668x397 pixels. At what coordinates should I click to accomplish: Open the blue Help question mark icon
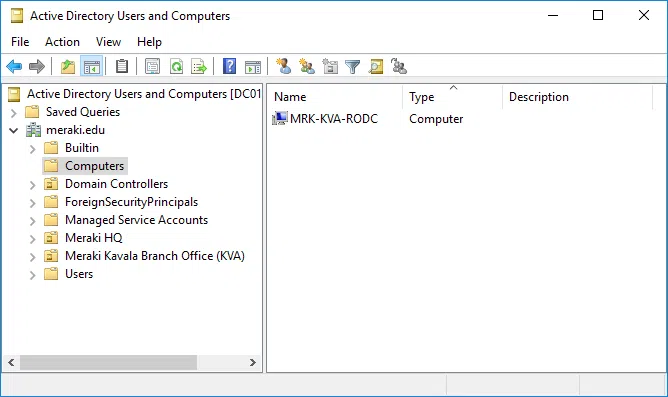229,66
